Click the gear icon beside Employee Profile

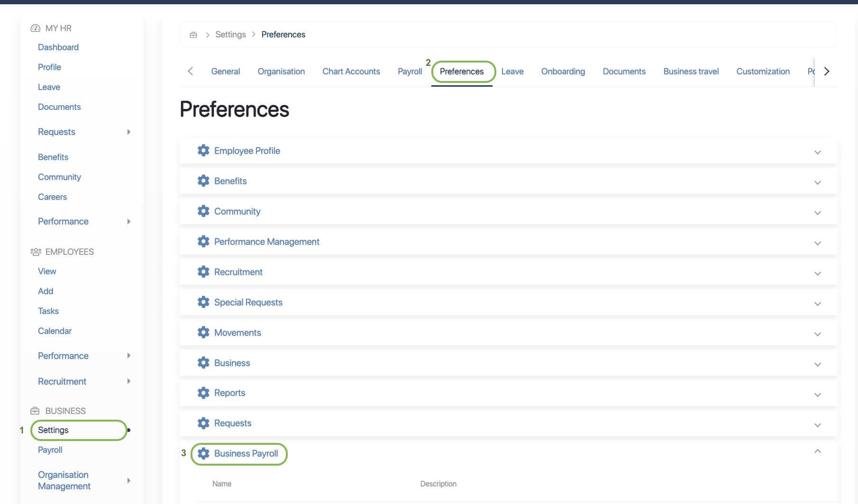pyautogui.click(x=203, y=151)
